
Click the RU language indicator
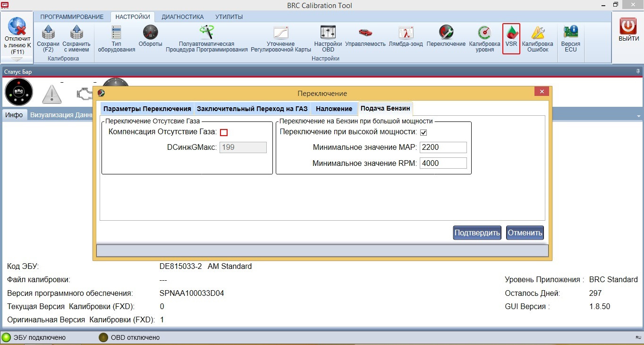pyautogui.click(x=638, y=337)
